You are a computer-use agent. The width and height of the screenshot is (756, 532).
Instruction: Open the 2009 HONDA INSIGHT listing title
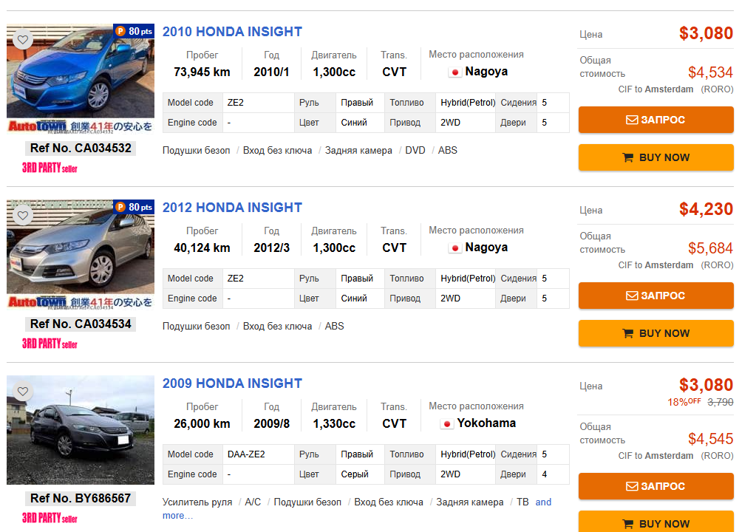click(232, 383)
